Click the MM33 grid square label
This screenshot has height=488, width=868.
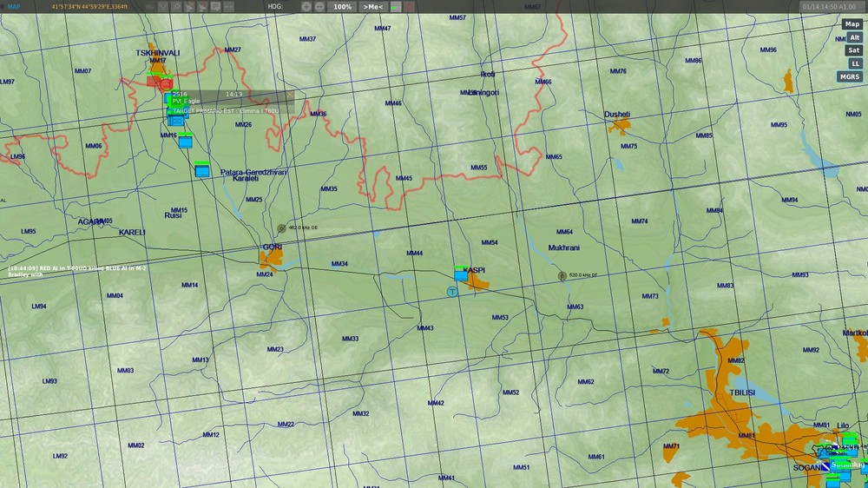(x=350, y=339)
